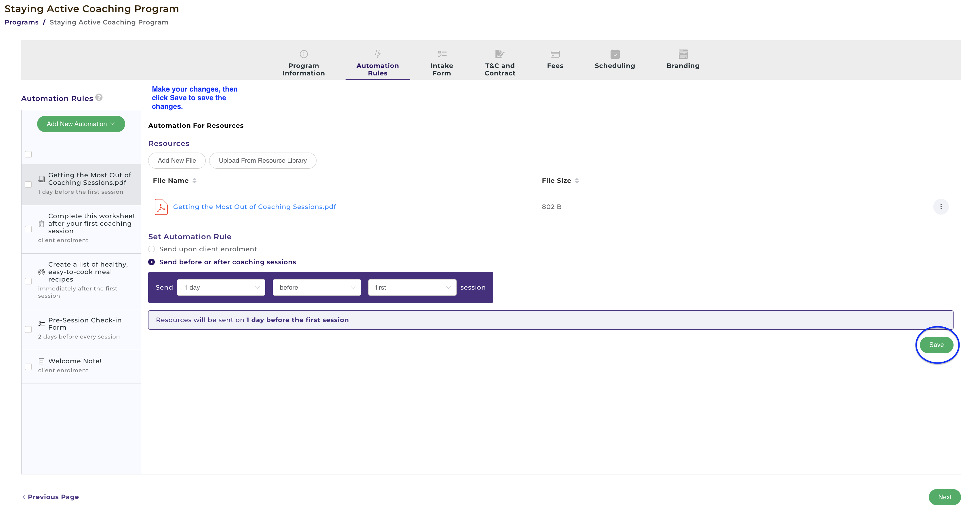
Task: Open the three-dot menu for the PDF row
Action: (941, 207)
